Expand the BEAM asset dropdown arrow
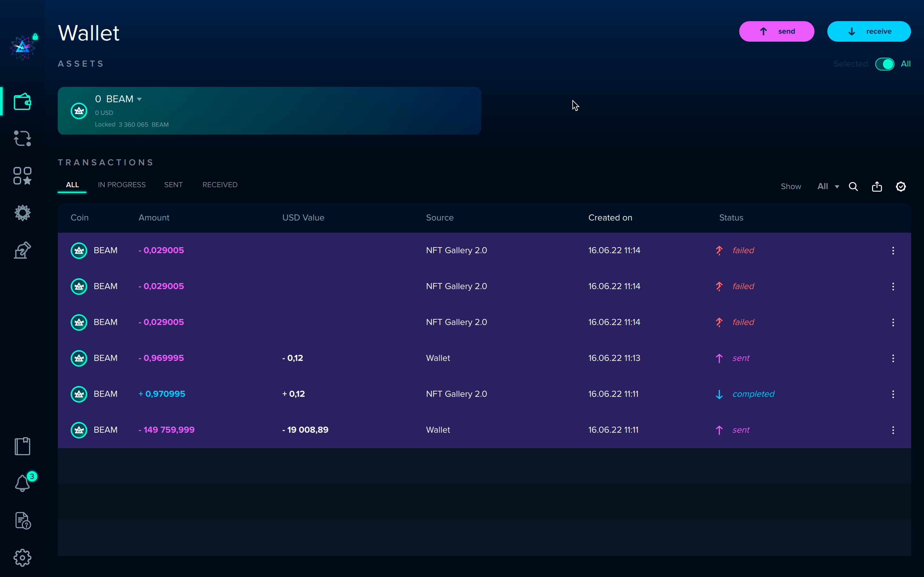Image resolution: width=924 pixels, height=577 pixels. [139, 99]
